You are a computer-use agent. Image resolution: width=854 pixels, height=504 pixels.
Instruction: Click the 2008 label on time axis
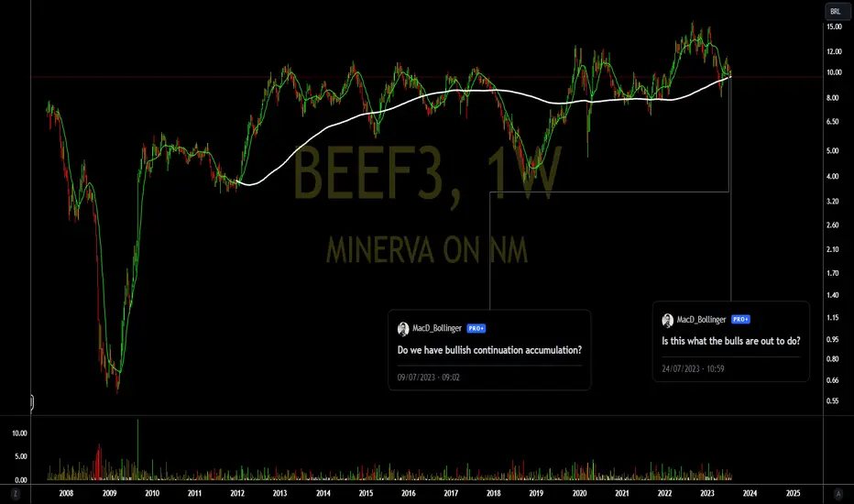tap(66, 493)
